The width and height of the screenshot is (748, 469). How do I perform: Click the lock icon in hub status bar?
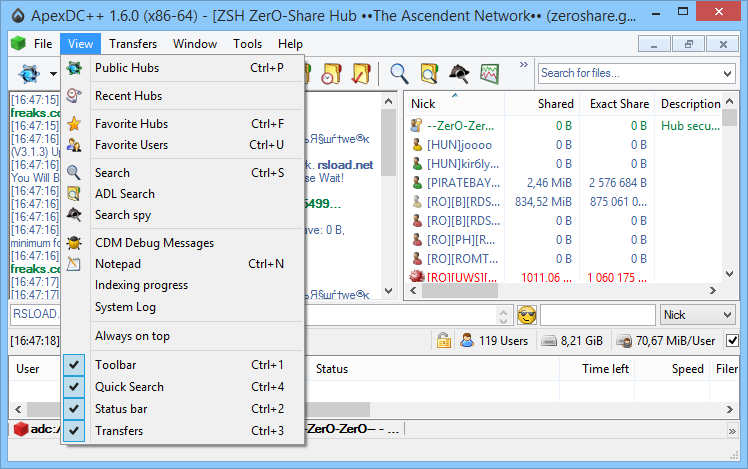point(444,340)
